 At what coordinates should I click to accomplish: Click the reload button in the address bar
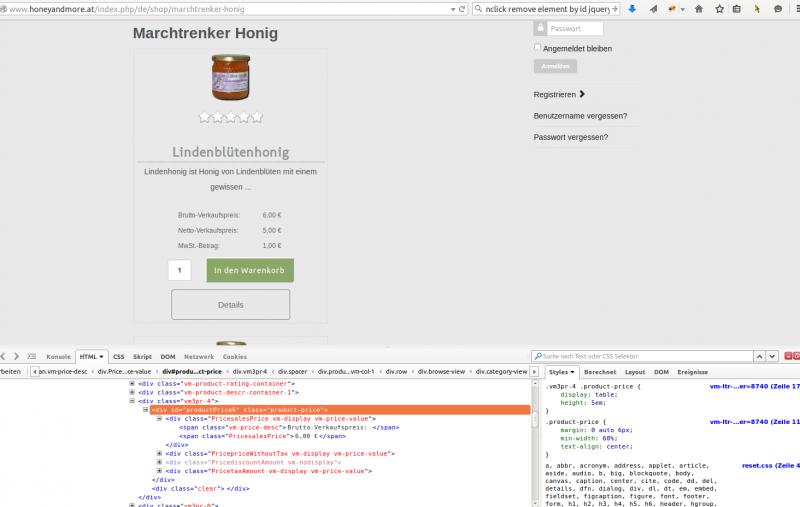pyautogui.click(x=463, y=9)
